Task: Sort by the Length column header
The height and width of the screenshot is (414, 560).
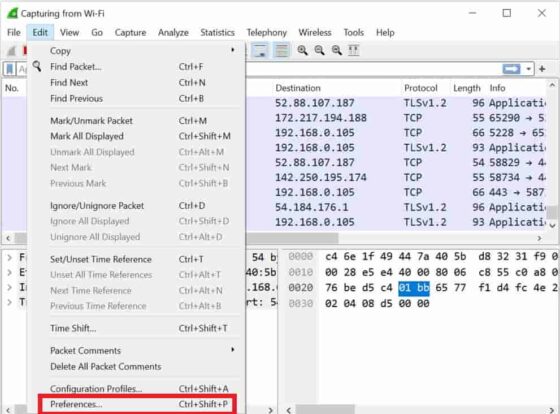Action: [466, 88]
